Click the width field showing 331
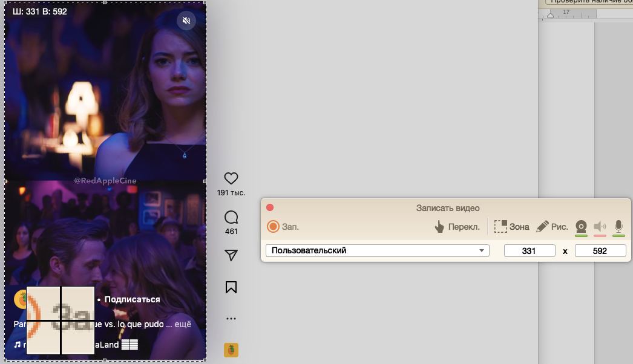 [x=529, y=250]
